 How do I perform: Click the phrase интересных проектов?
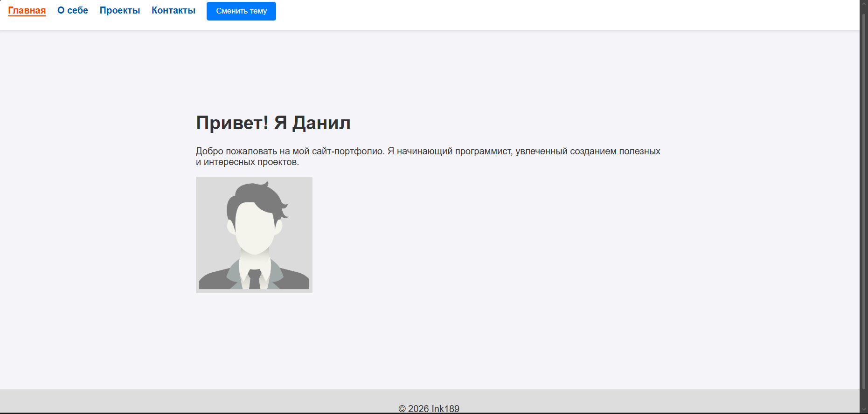click(251, 162)
